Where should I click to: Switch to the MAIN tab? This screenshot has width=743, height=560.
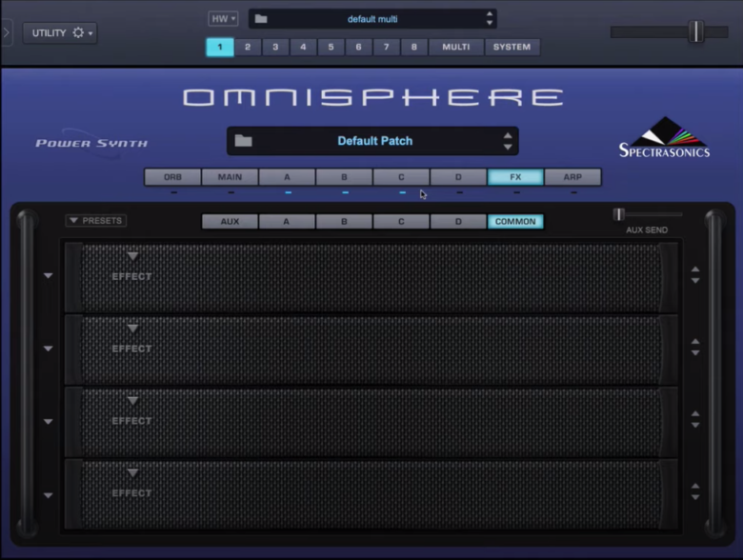pyautogui.click(x=230, y=177)
